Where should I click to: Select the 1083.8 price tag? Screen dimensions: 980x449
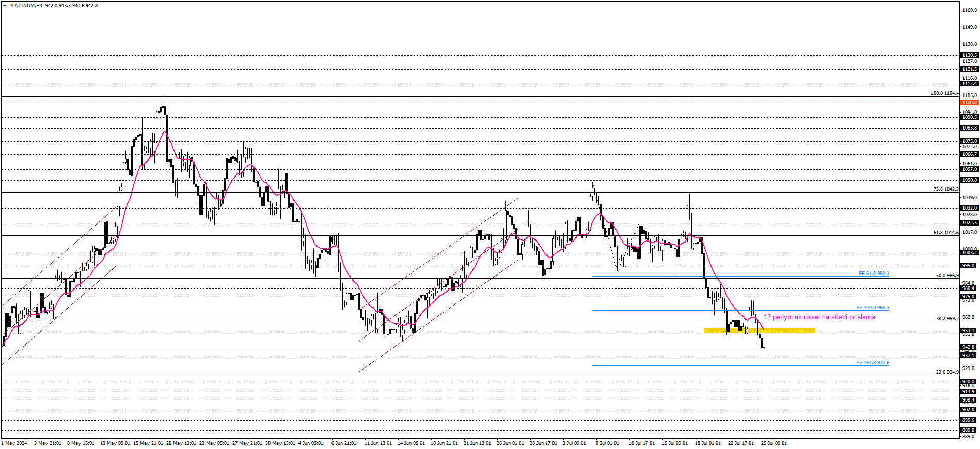pyautogui.click(x=969, y=128)
